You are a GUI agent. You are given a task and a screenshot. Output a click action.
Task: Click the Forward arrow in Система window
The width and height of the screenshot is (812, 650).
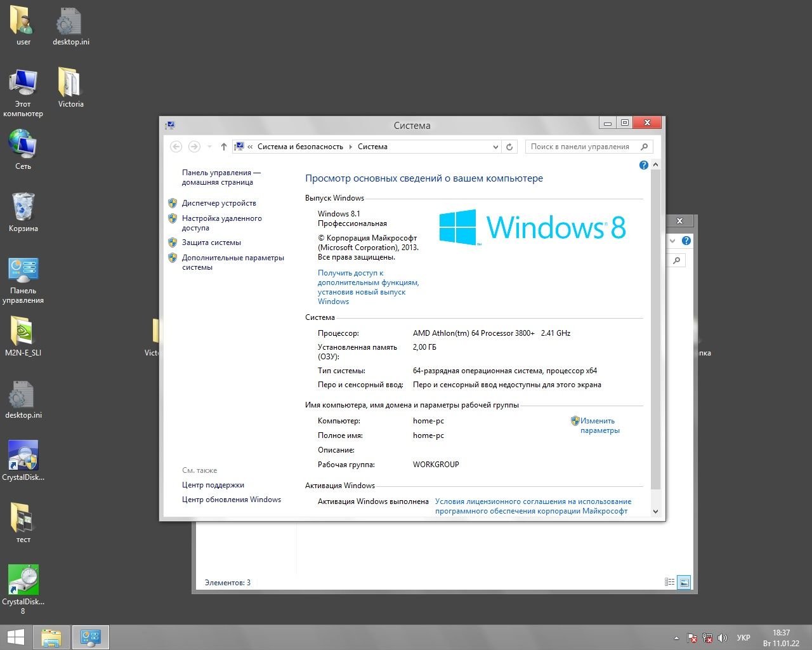point(194,147)
